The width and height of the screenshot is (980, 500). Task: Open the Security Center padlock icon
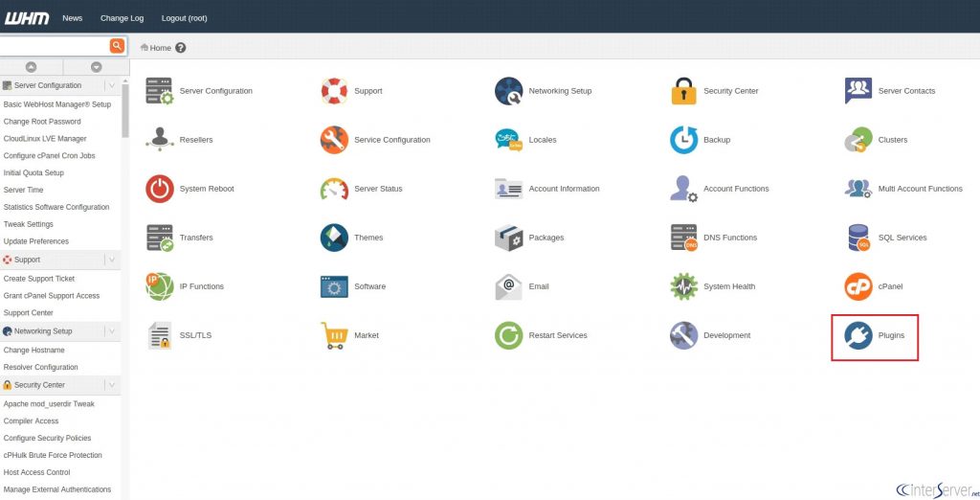pyautogui.click(x=683, y=91)
